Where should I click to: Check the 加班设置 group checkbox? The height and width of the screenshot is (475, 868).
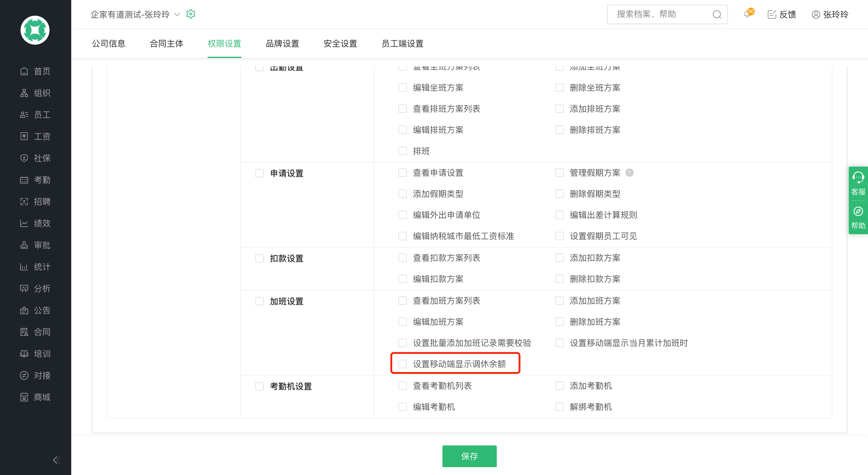pyautogui.click(x=260, y=301)
